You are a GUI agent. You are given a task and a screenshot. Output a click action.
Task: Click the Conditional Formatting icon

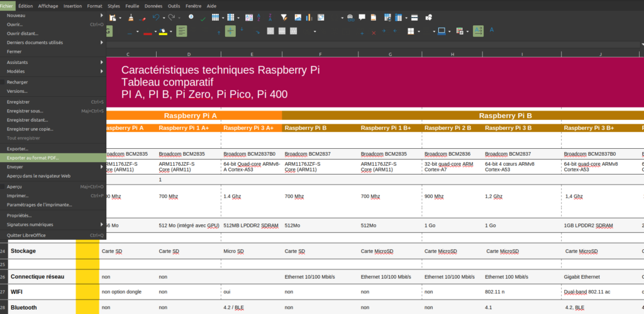pyautogui.click(x=460, y=31)
